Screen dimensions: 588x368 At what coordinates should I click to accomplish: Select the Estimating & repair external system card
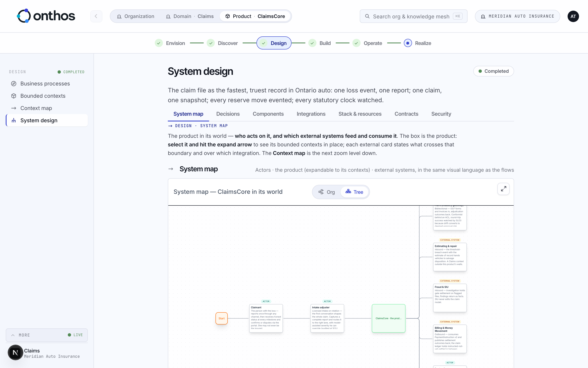pyautogui.click(x=450, y=257)
